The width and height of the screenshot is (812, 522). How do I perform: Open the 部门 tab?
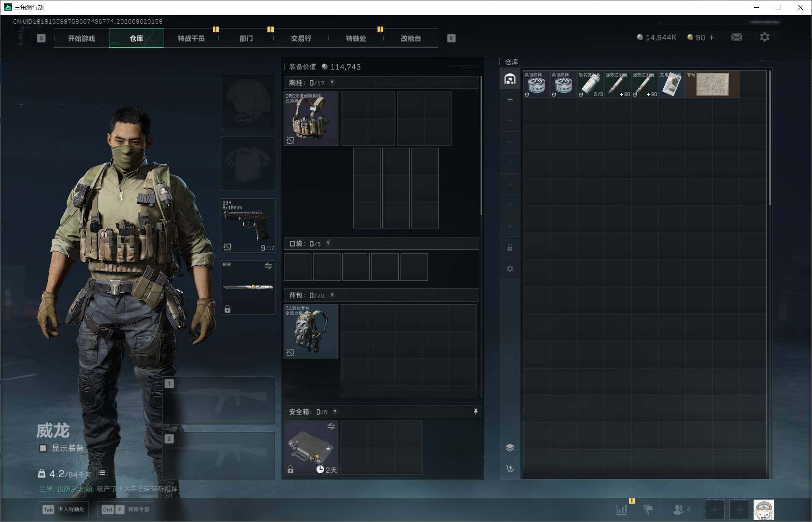246,38
